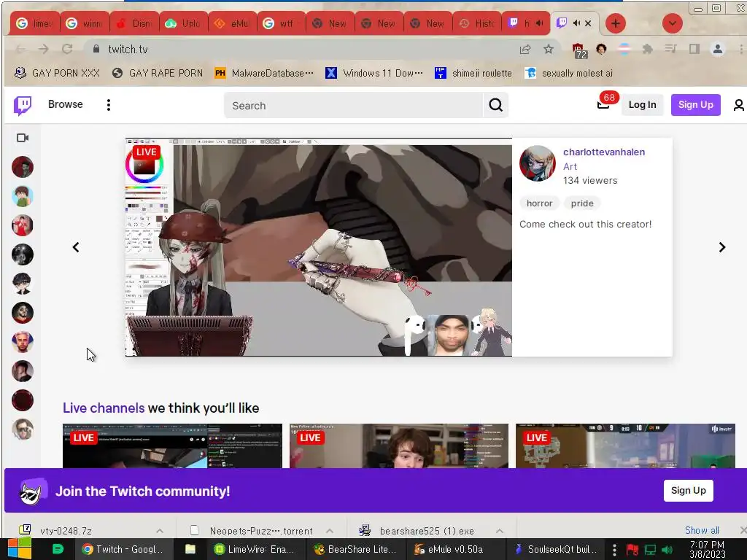Click the 7:07 PM taskbar clock
Image resolution: width=747 pixels, height=560 pixels.
point(707,549)
